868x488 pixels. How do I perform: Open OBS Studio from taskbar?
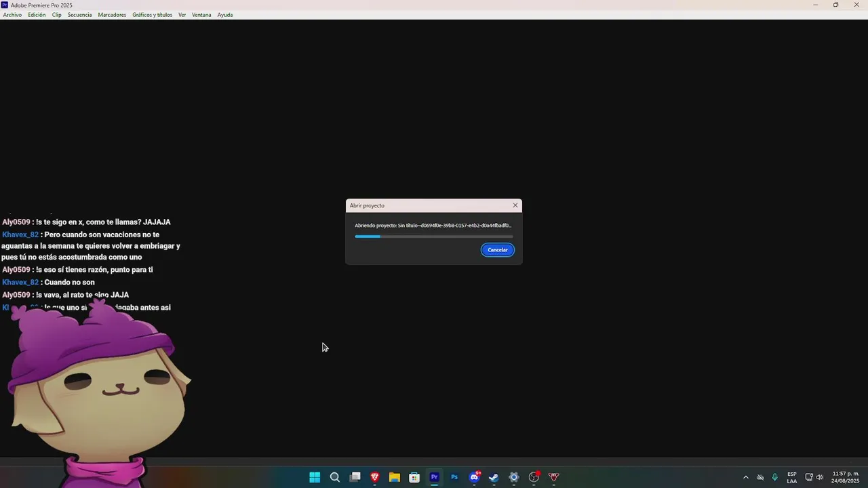point(534,477)
